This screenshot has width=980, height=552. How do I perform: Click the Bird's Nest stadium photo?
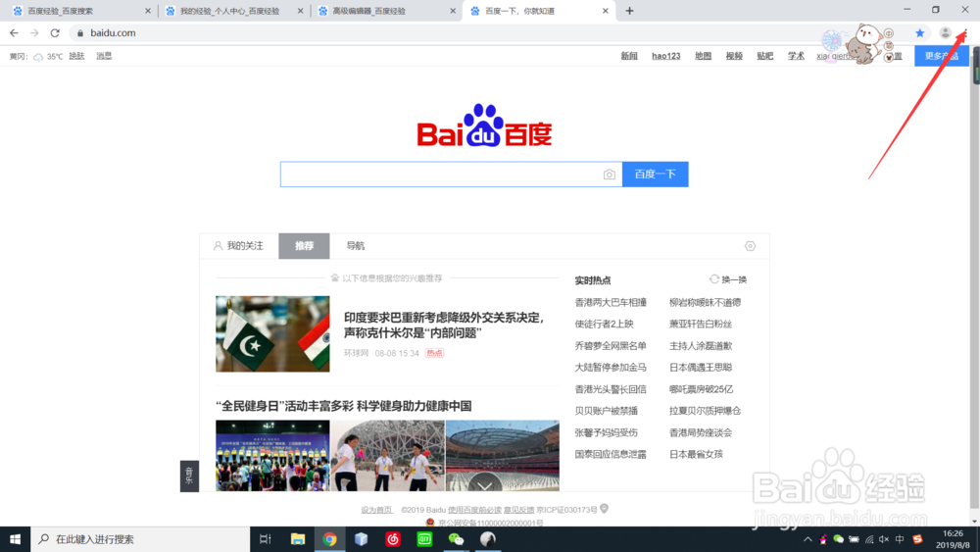point(387,456)
